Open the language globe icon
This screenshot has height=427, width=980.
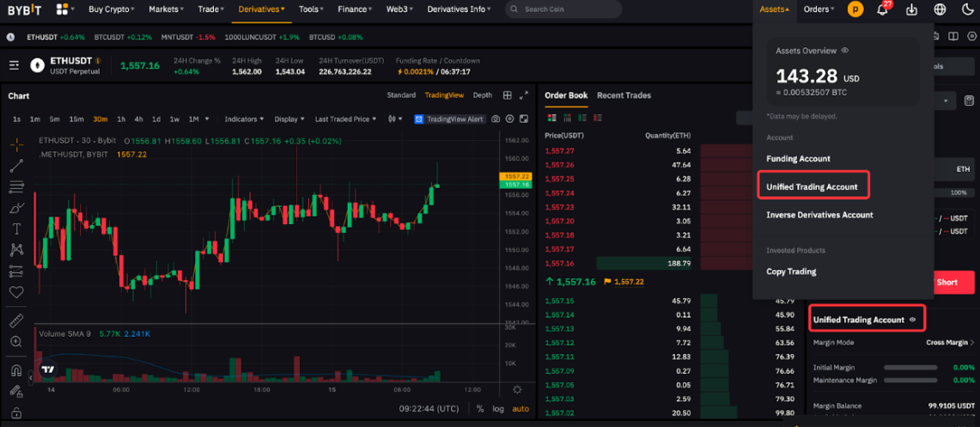pyautogui.click(x=940, y=9)
